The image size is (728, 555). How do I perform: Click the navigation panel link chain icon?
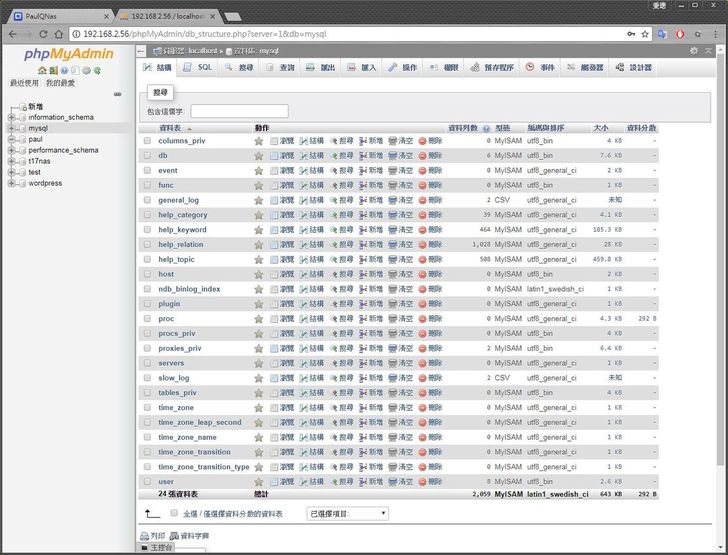pyautogui.click(x=117, y=94)
